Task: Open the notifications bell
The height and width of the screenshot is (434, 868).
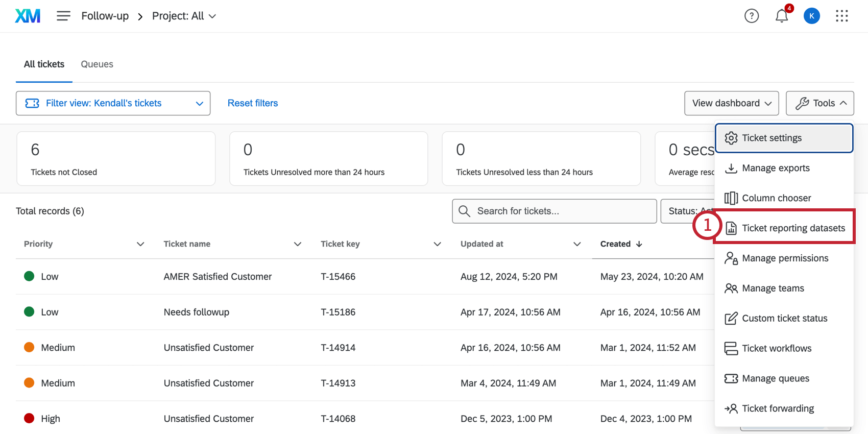Action: [781, 16]
